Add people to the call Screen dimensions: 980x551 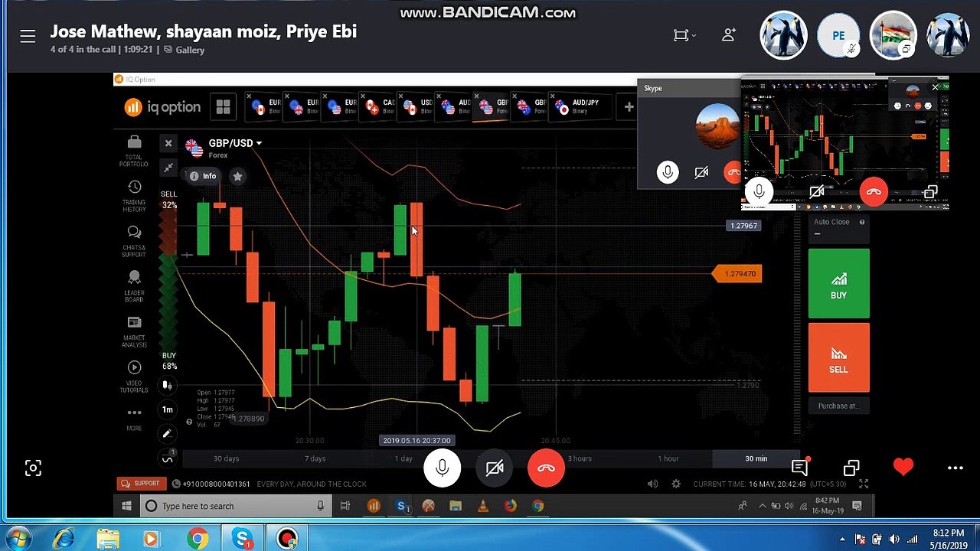[x=728, y=35]
